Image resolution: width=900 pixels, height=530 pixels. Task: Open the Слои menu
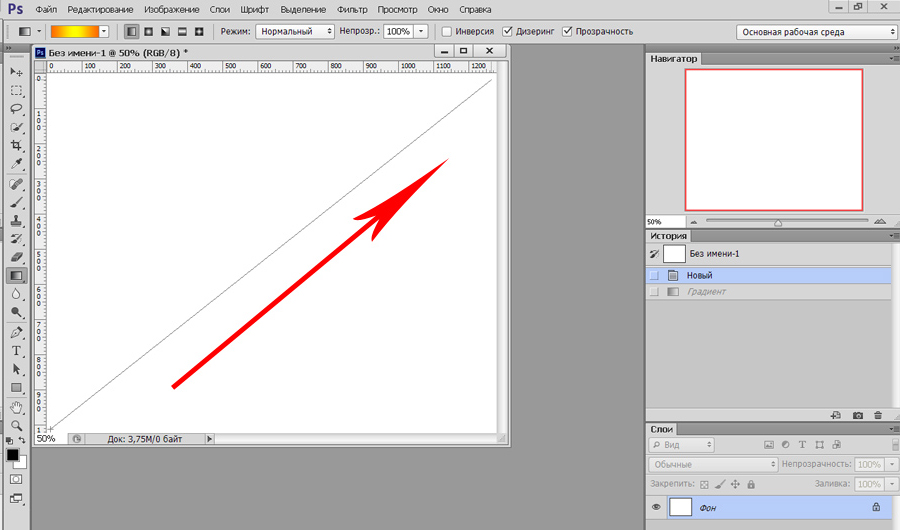pos(219,10)
